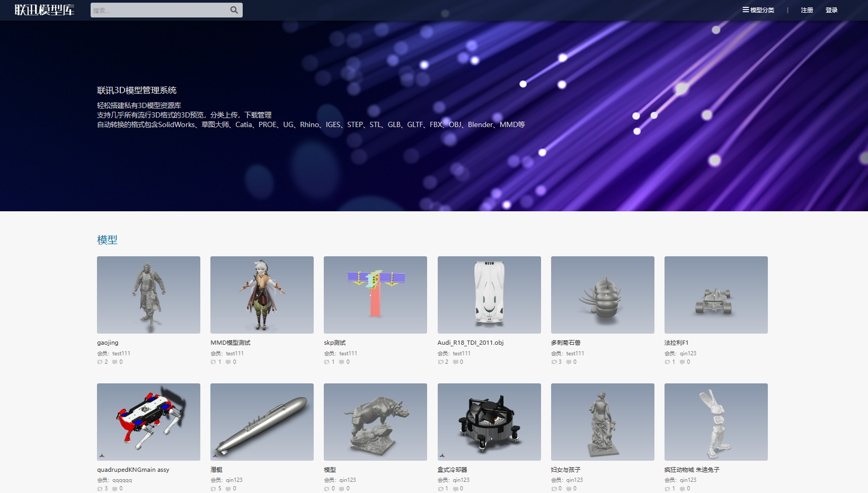Open the quadrupedKNGmain assy robot thumbnail
The width and height of the screenshot is (868, 493).
pos(148,422)
